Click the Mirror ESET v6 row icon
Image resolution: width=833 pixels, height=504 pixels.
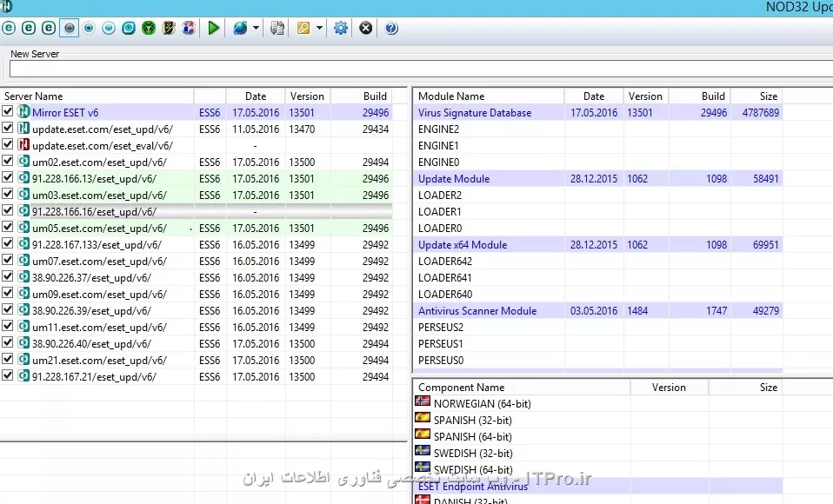[x=23, y=112]
